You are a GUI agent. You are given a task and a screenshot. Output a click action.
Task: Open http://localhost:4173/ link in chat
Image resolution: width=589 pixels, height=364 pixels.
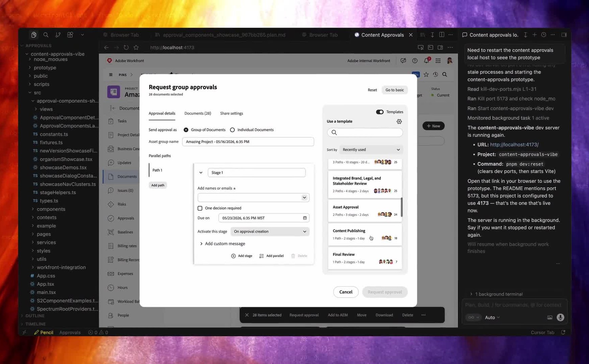[514, 145]
